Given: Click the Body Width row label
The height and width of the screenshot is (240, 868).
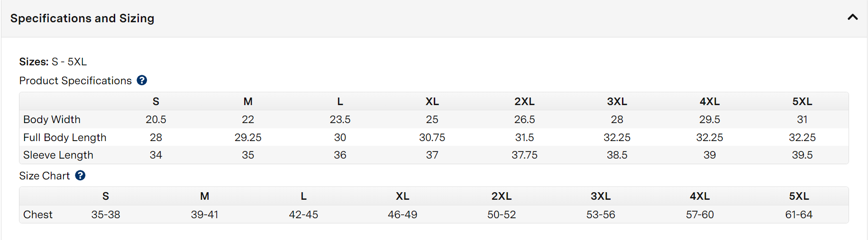Looking at the screenshot, I should click(52, 119).
